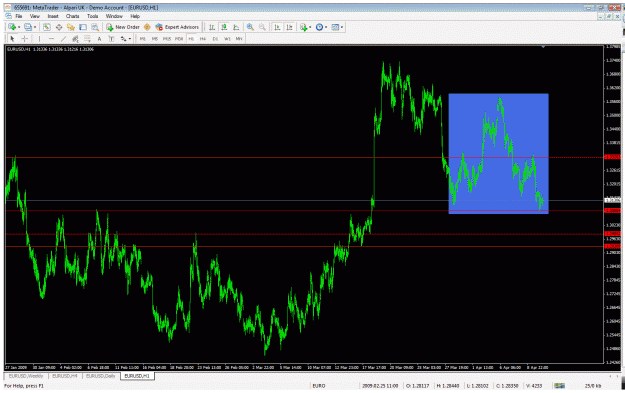625x393 pixels.
Task: Toggle chart shift from right border
Action: click(289, 27)
